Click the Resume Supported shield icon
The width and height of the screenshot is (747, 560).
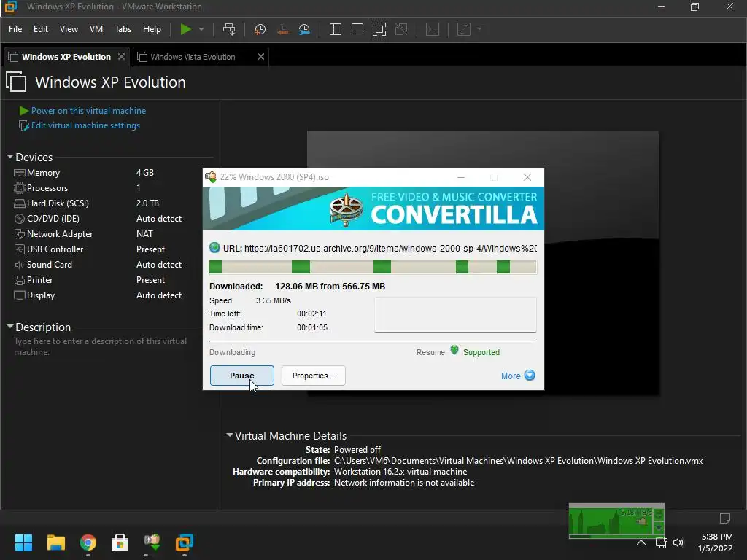click(x=454, y=351)
